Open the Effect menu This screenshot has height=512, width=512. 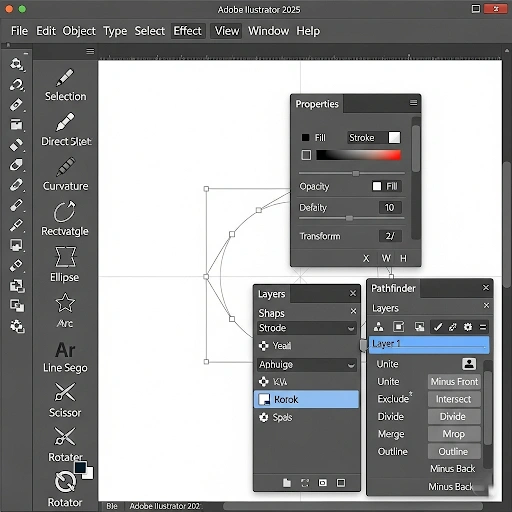pyautogui.click(x=188, y=31)
